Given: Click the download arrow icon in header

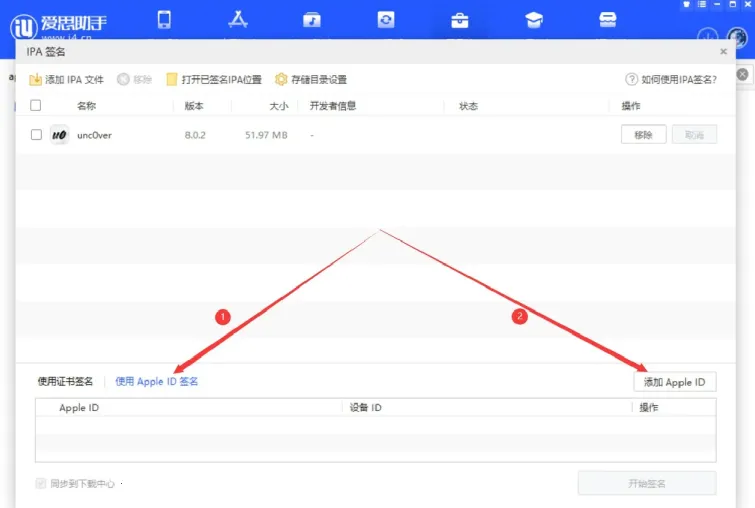Looking at the screenshot, I should [x=707, y=37].
